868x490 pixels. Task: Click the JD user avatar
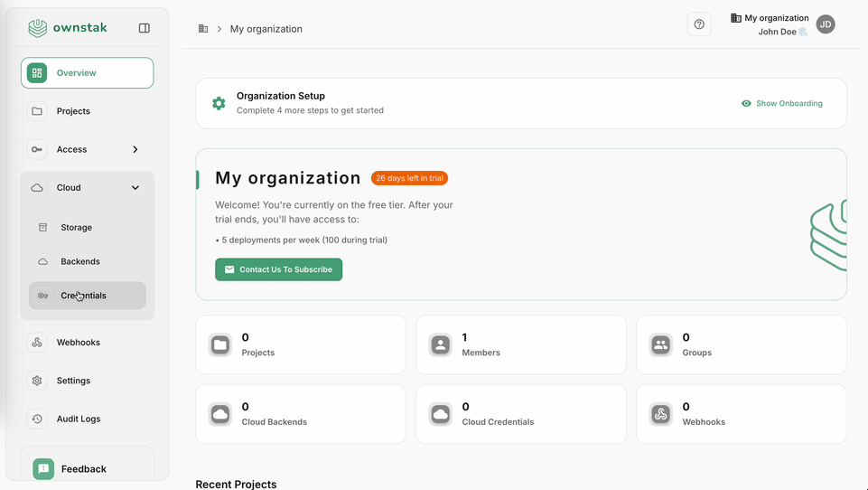point(826,24)
